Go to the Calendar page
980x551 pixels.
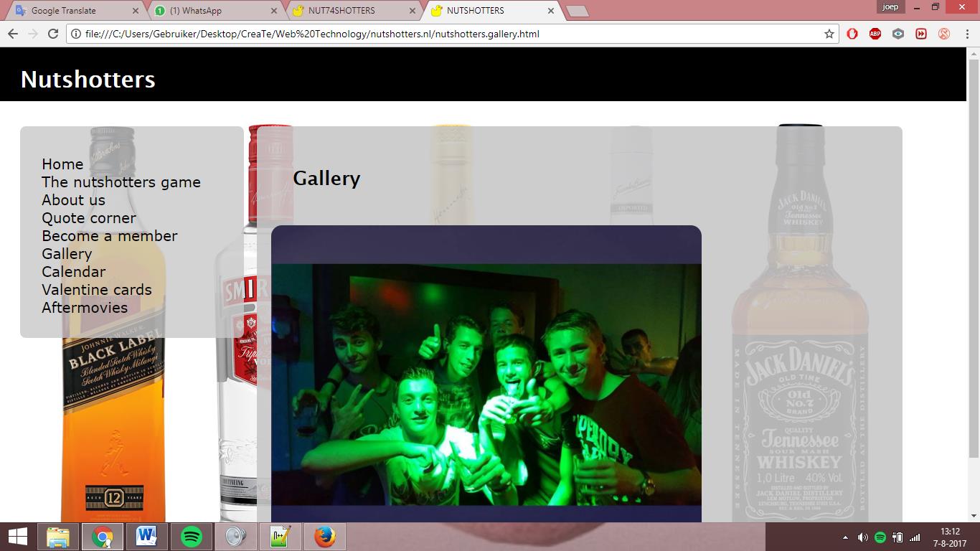(73, 272)
